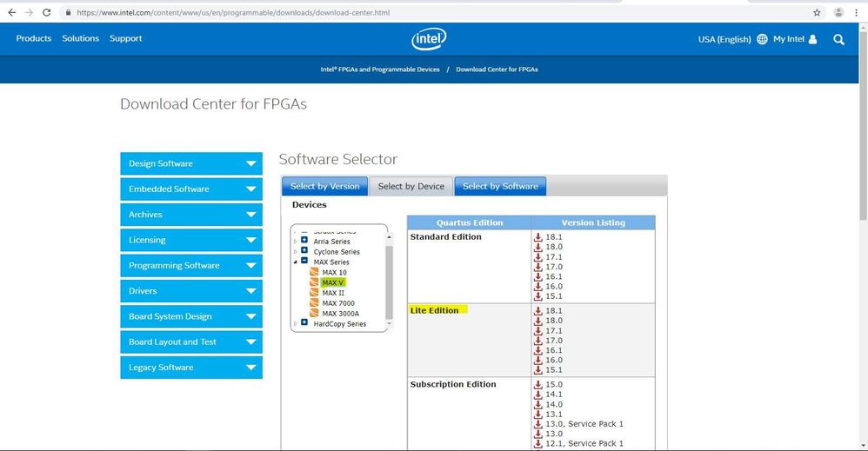Click Version Listing column header
Image resolution: width=868 pixels, height=451 pixels.
593,222
